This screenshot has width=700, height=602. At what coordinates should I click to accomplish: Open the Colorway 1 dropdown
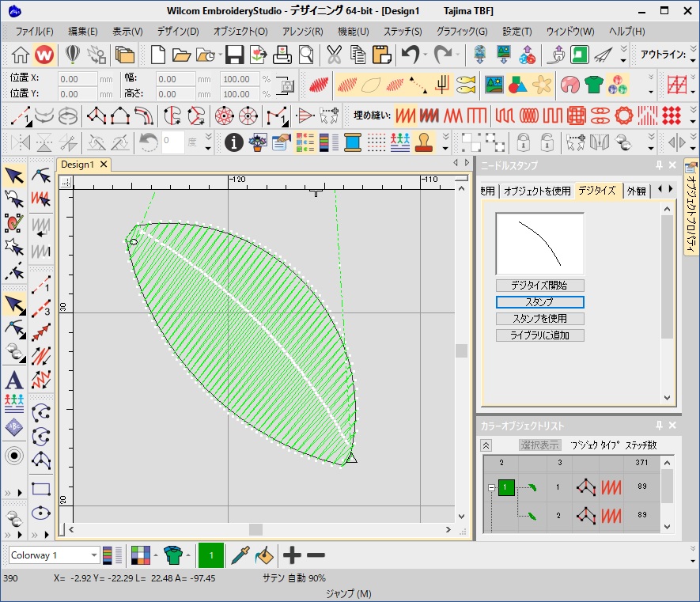pos(94,555)
